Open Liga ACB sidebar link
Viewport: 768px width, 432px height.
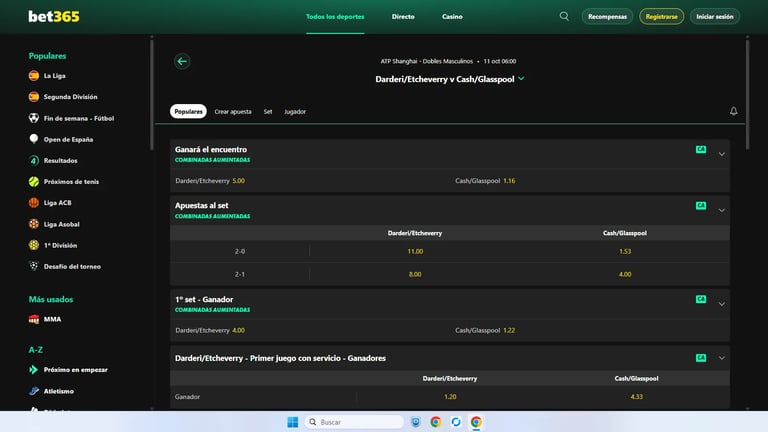point(57,202)
